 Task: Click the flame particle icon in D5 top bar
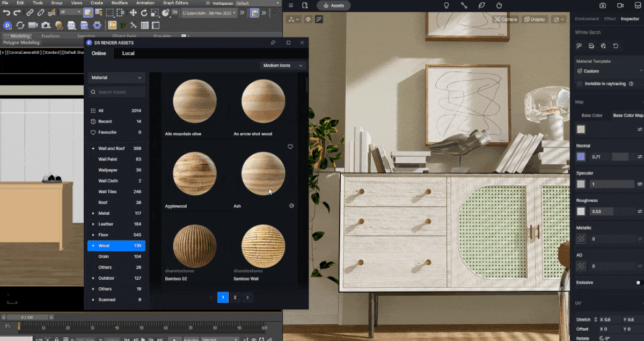[x=499, y=5]
